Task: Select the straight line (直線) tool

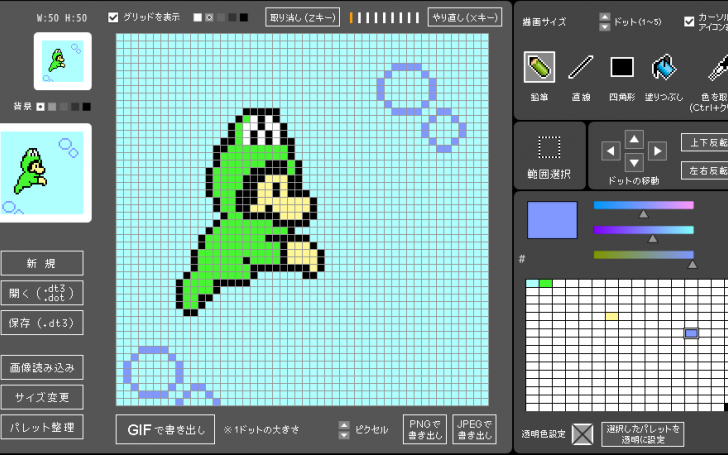Action: (580, 67)
